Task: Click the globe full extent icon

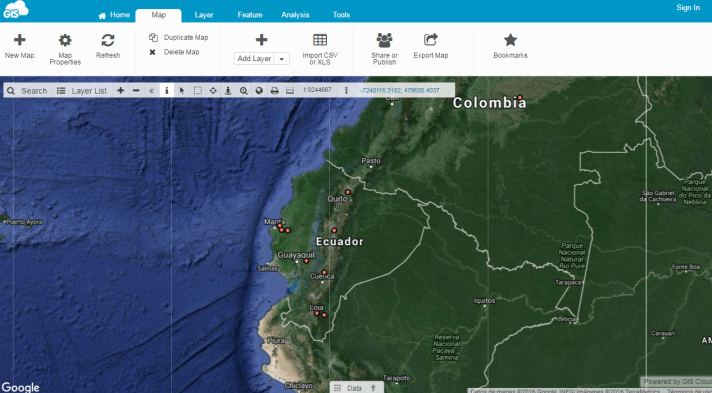Action: 259,90
